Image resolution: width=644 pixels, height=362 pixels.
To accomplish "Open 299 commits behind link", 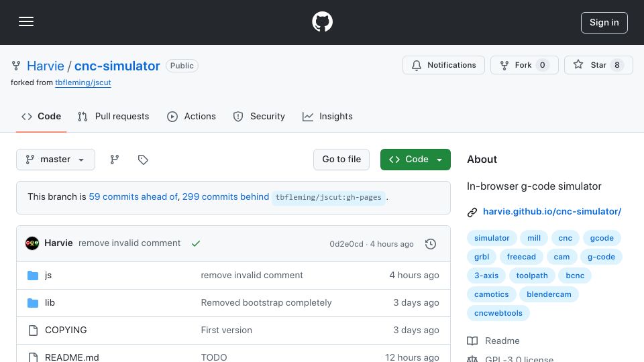I will pos(225,197).
